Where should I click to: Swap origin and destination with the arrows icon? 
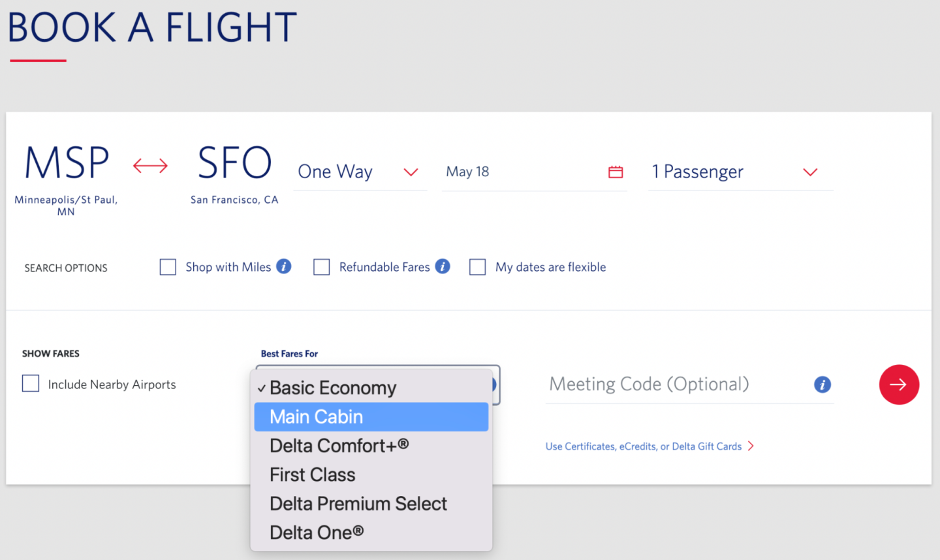point(150,166)
